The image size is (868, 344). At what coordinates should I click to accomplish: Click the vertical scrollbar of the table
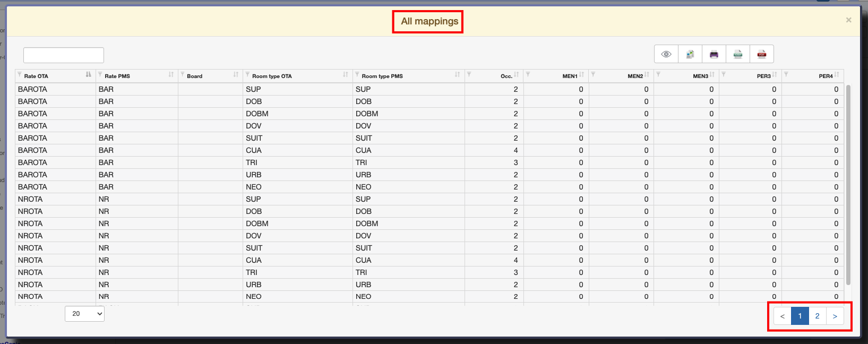(x=848, y=186)
